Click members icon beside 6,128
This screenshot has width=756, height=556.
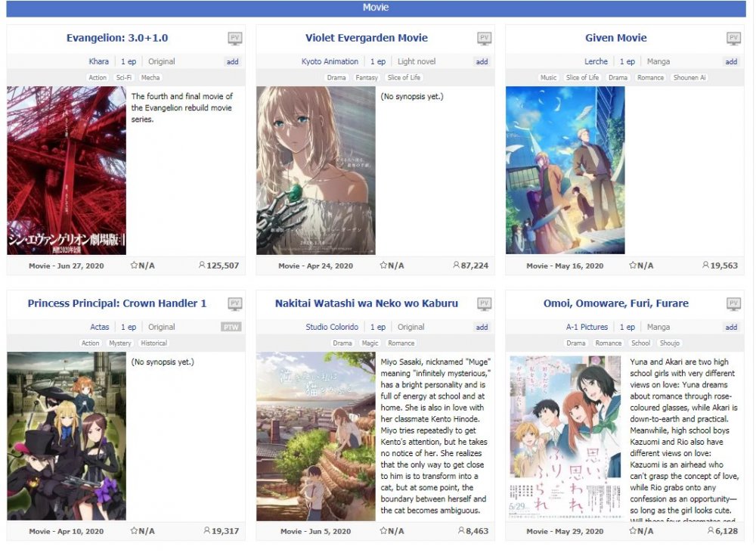[710, 530]
